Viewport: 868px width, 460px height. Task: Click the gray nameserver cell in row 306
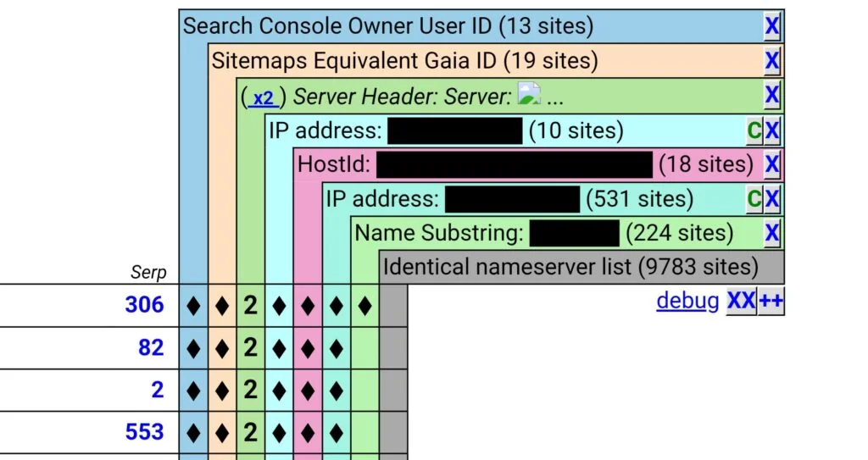(x=393, y=306)
